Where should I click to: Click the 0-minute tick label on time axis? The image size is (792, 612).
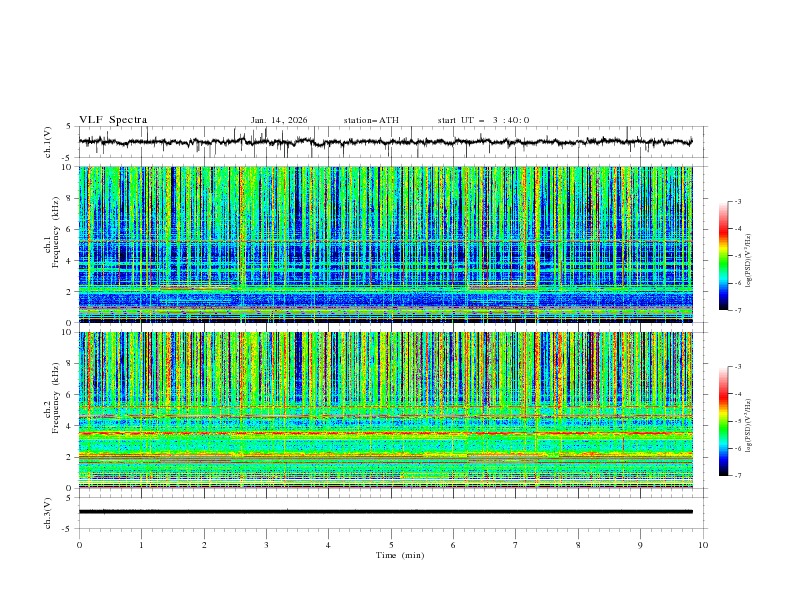pos(79,545)
